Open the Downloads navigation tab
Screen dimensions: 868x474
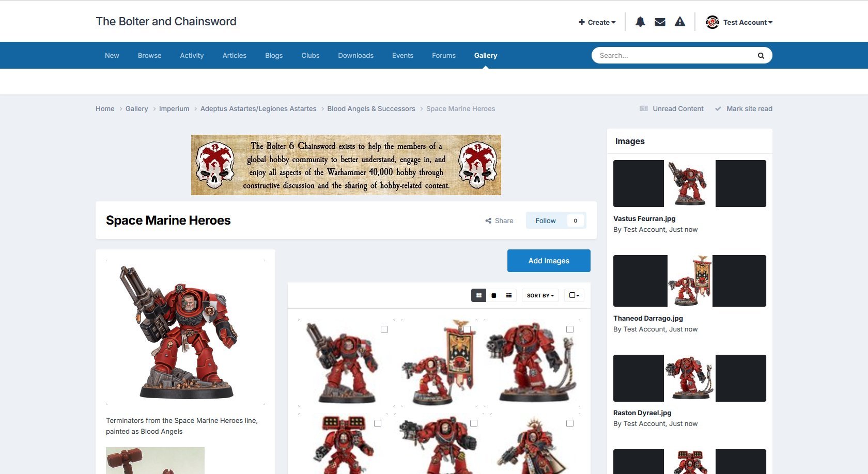pyautogui.click(x=355, y=55)
